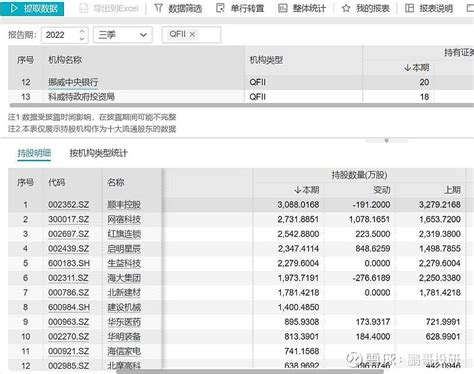Open the 网宿科技 stock name link
The width and height of the screenshot is (474, 374).
(x=124, y=219)
